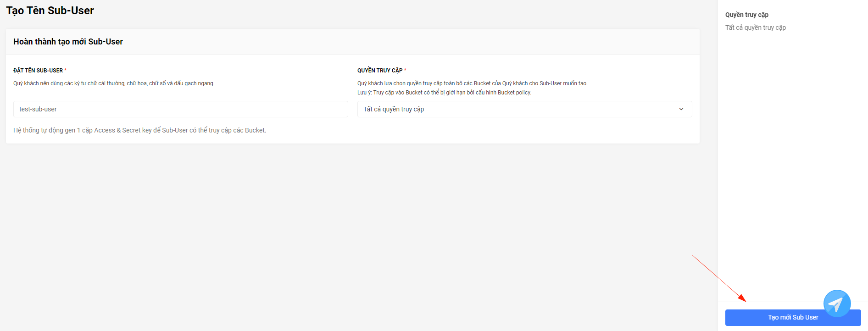Focus the sub-user name field 'test-sub-user'

[x=181, y=109]
